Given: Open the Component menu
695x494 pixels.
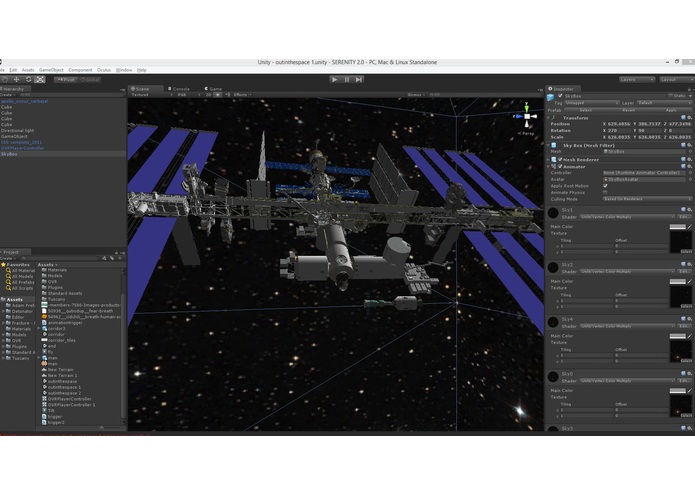Looking at the screenshot, I should tap(80, 70).
